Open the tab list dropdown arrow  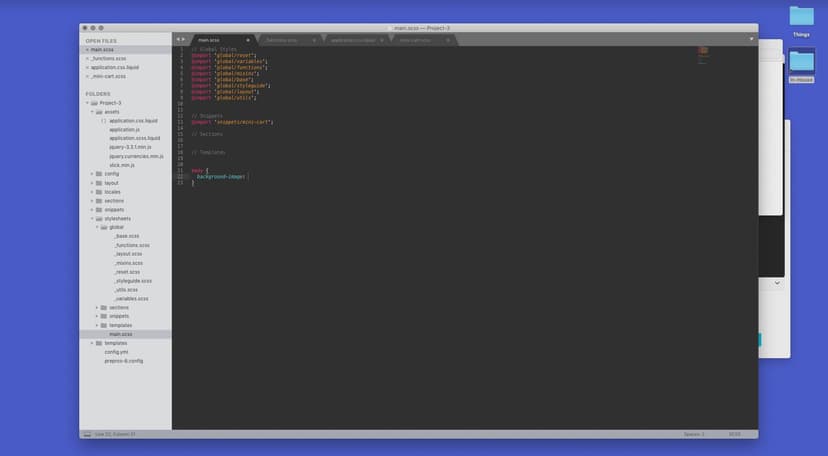click(x=751, y=39)
